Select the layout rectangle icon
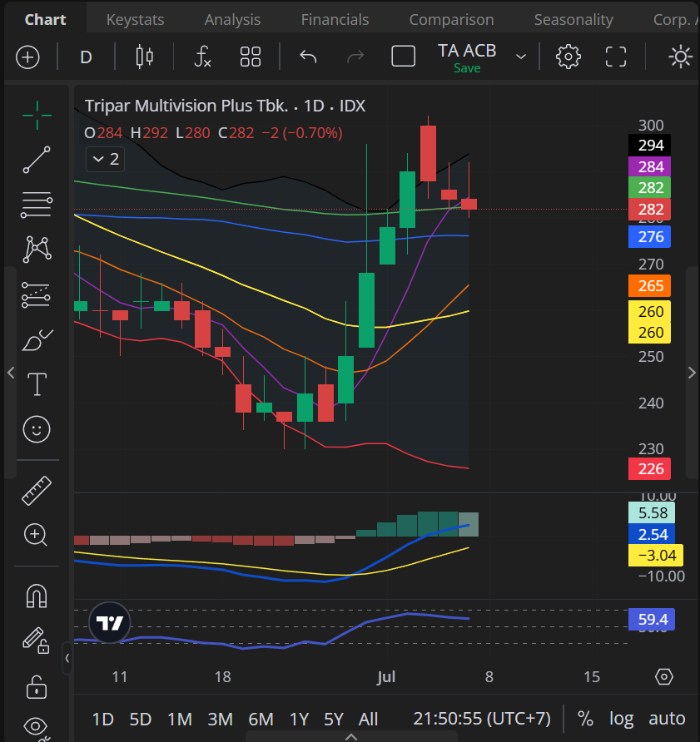The width and height of the screenshot is (700, 742). (x=403, y=57)
